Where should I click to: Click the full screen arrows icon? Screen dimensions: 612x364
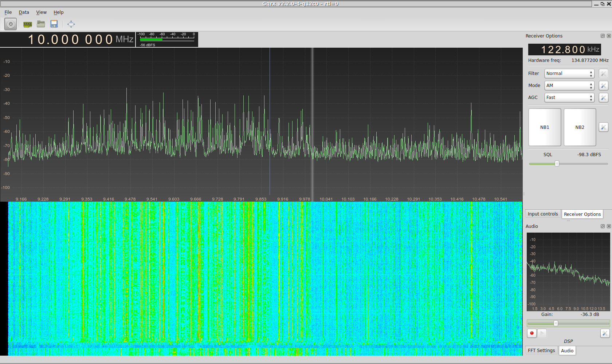pyautogui.click(x=71, y=24)
